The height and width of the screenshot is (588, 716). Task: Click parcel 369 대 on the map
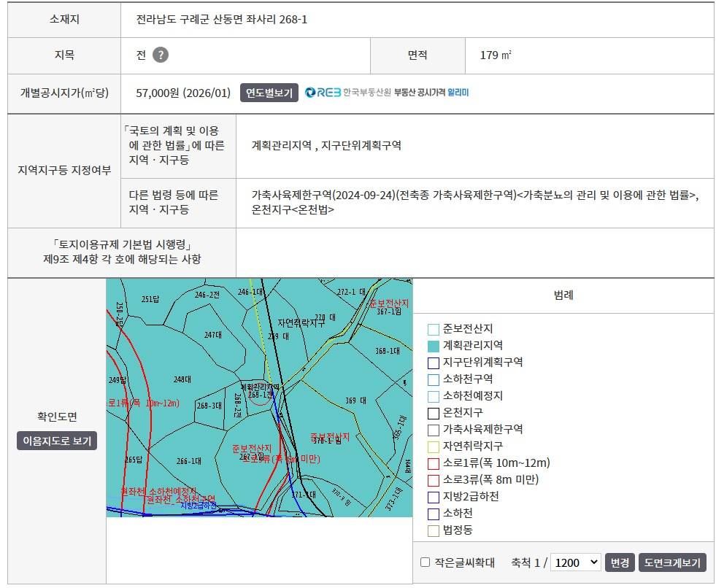click(355, 401)
